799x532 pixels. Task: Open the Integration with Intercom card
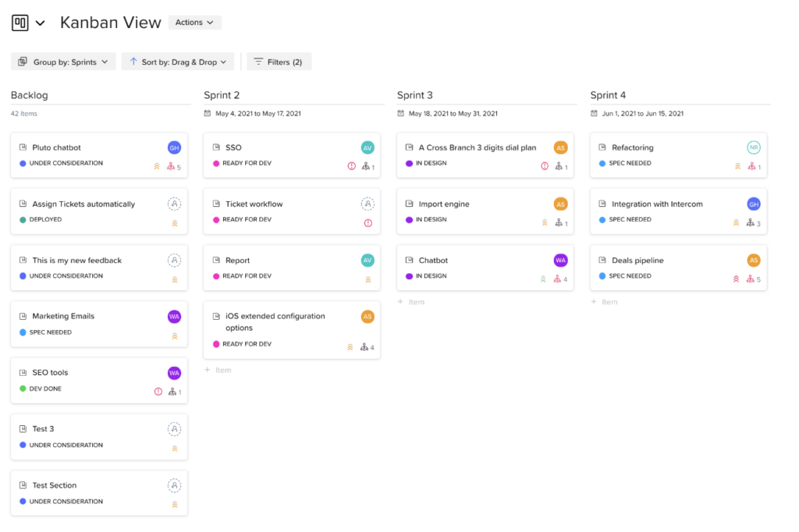coord(657,204)
